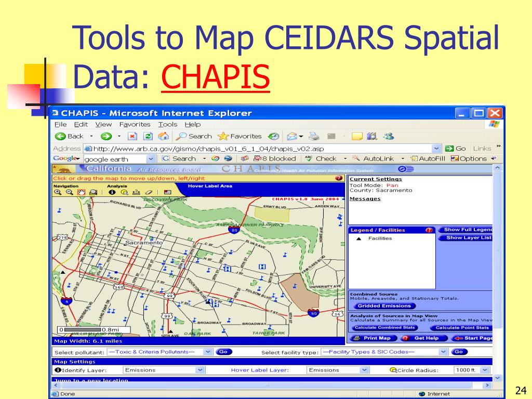The width and height of the screenshot is (532, 399).
Task: Click Go button beside address bar
Action: point(455,148)
